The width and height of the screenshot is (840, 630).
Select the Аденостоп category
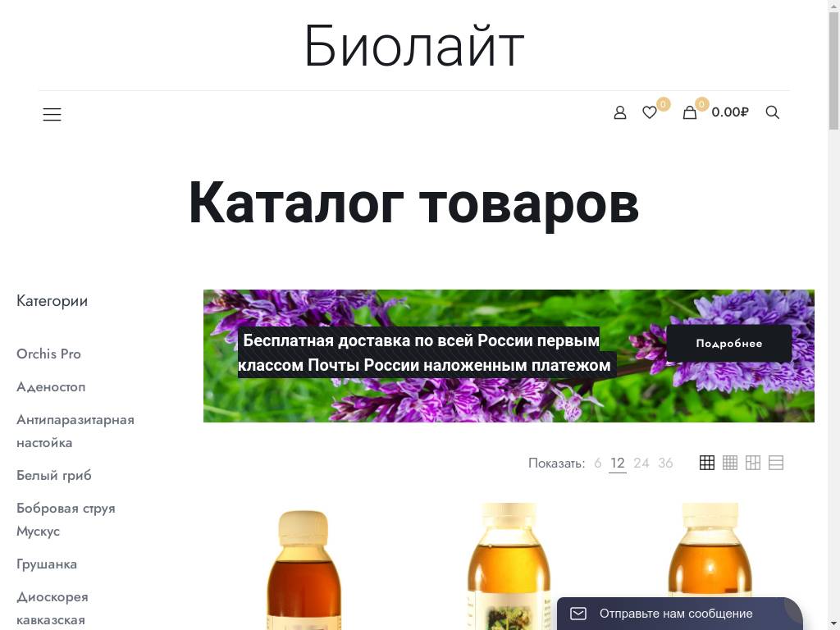click(x=51, y=386)
